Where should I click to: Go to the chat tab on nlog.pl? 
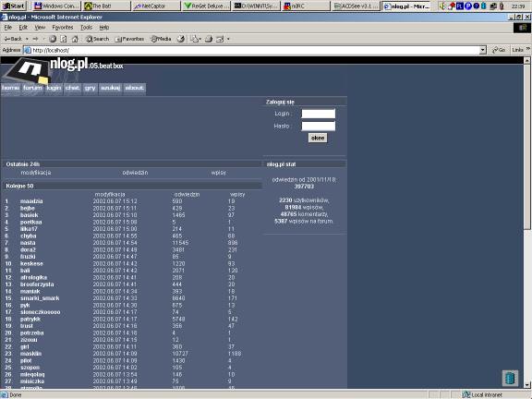click(73, 89)
